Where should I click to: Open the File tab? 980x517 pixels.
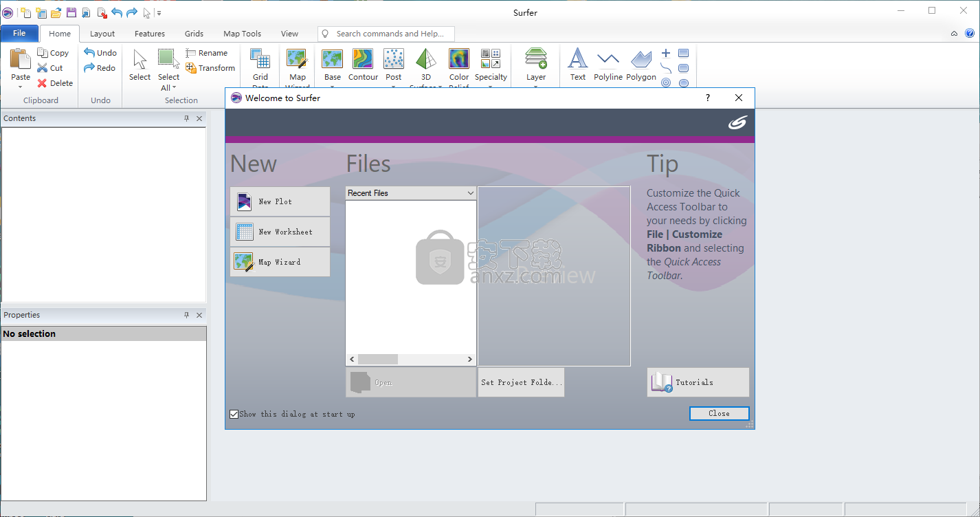[x=19, y=33]
